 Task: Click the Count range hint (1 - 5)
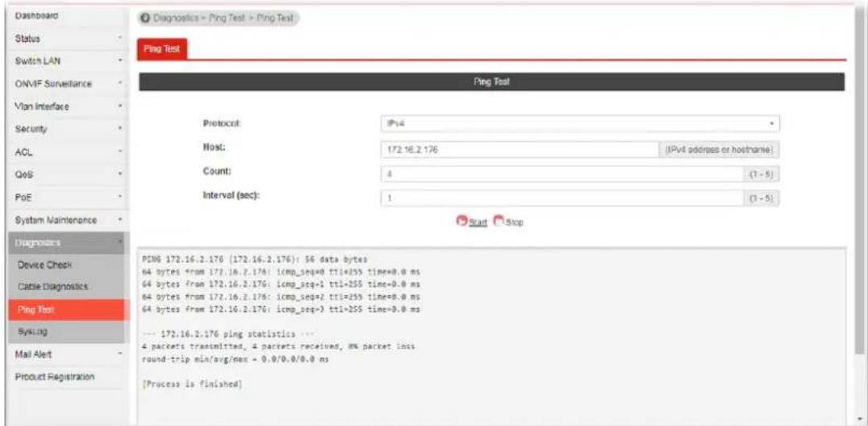[761, 174]
